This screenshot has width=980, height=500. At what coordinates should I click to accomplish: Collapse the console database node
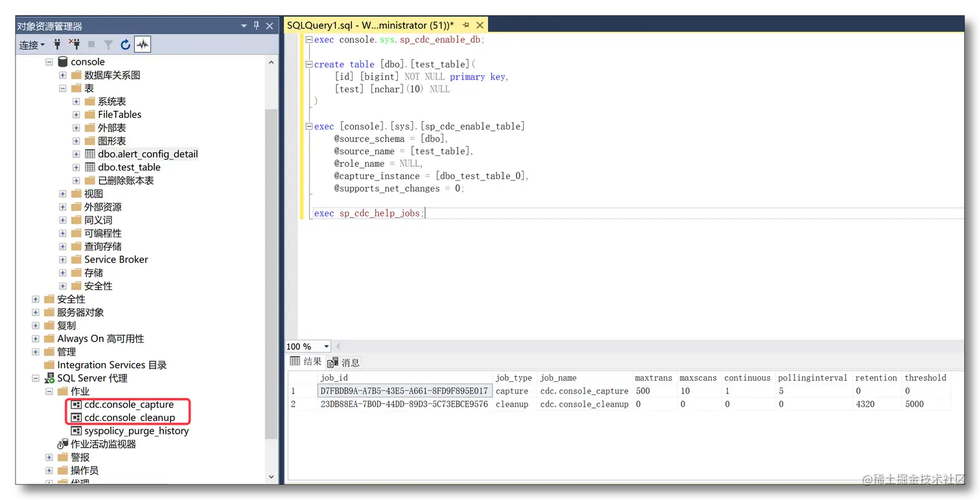(49, 62)
